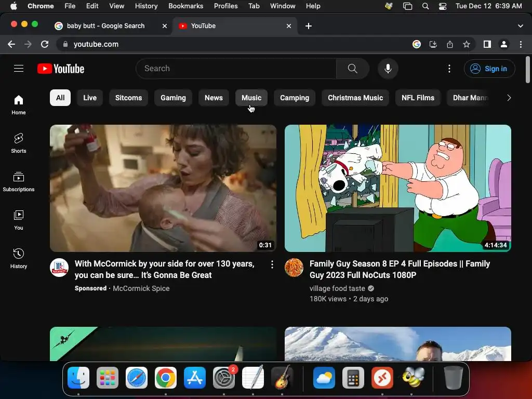This screenshot has width=532, height=399.
Task: Open the village food taste channel link
Action: point(337,288)
